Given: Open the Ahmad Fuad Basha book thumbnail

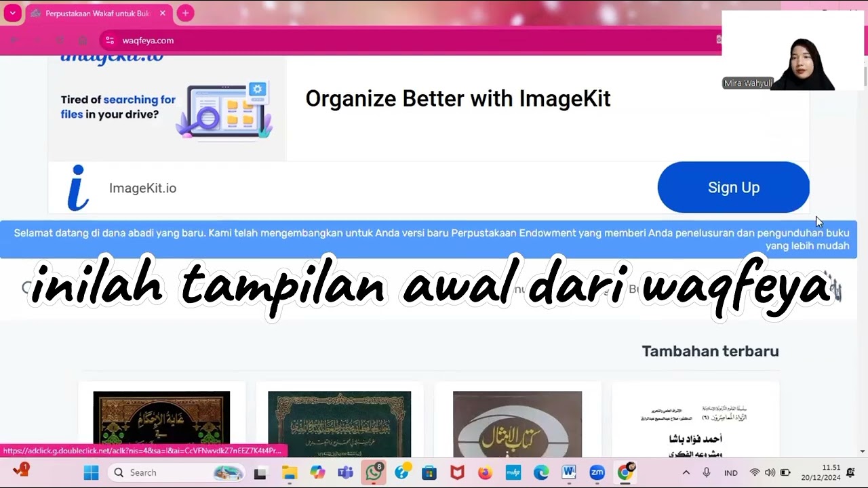Looking at the screenshot, I should [x=695, y=424].
